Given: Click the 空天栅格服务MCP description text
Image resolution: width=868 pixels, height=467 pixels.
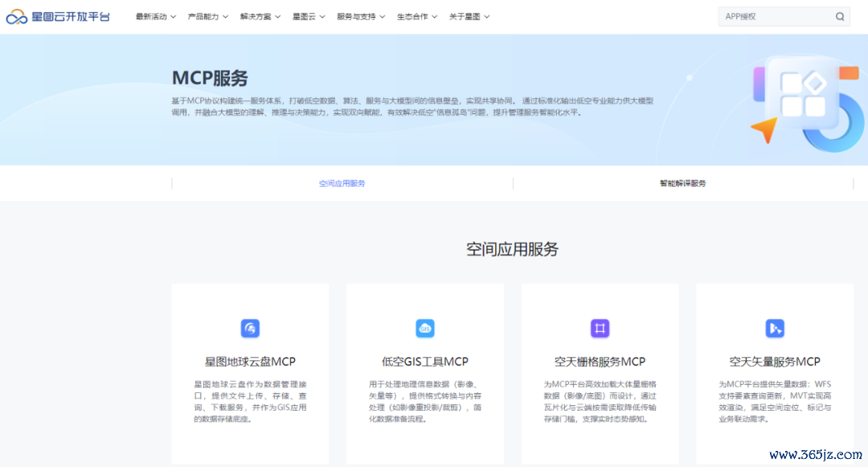Looking at the screenshot, I should point(600,402).
